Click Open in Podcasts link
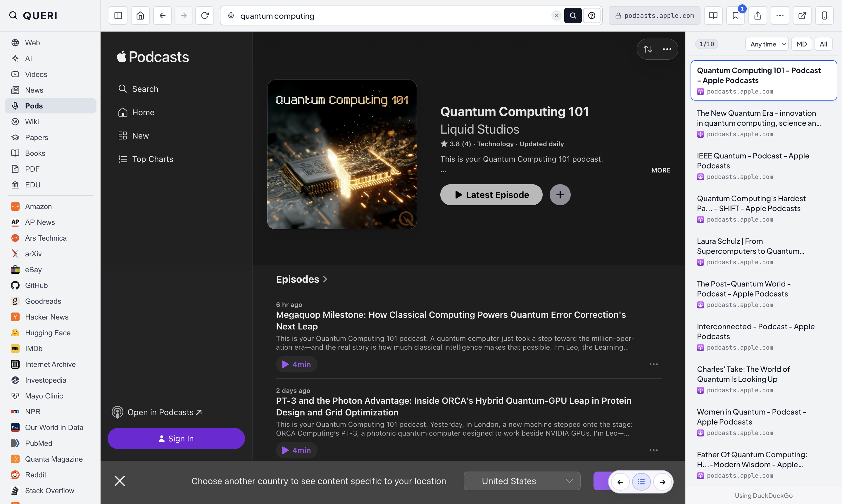The width and height of the screenshot is (842, 504). 157,412
